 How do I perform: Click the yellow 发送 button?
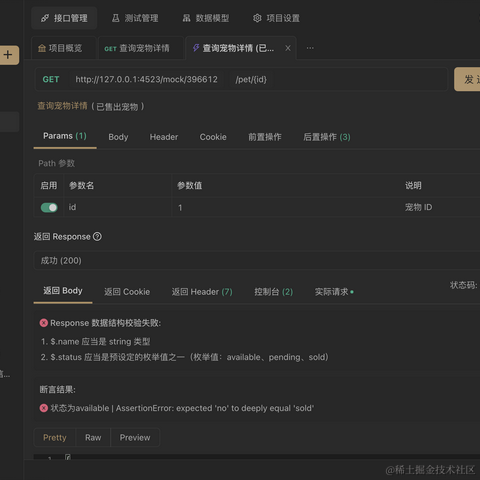click(x=467, y=79)
